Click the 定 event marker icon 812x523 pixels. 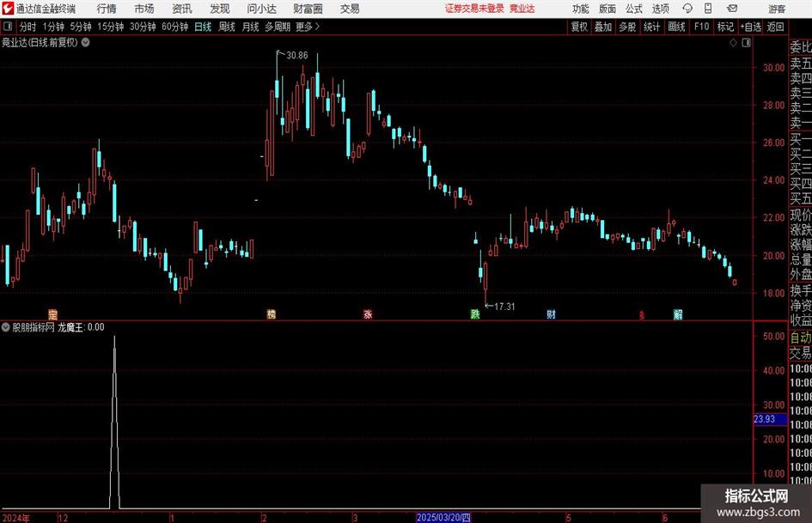(x=52, y=314)
